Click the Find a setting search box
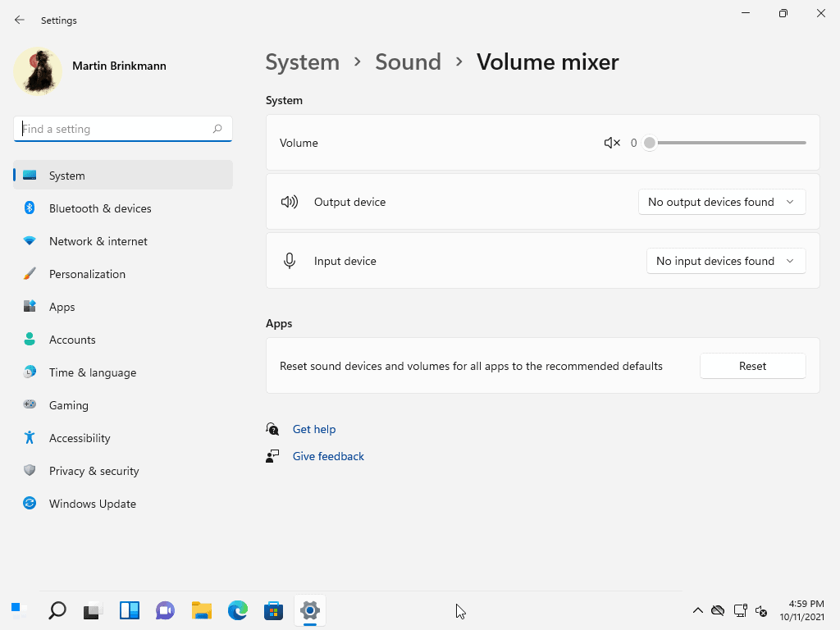840x630 pixels. click(122, 129)
